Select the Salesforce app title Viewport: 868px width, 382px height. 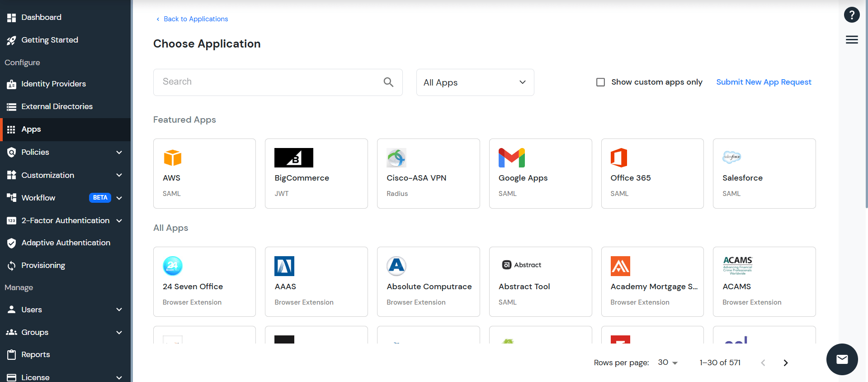point(742,178)
